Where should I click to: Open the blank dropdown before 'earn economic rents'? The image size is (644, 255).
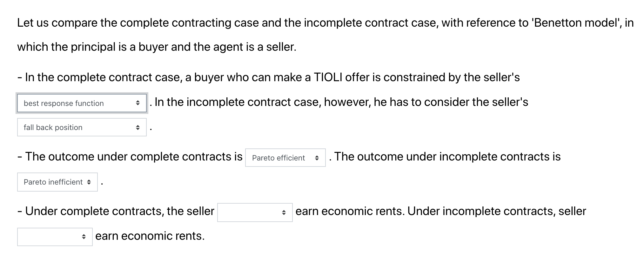pos(55,236)
